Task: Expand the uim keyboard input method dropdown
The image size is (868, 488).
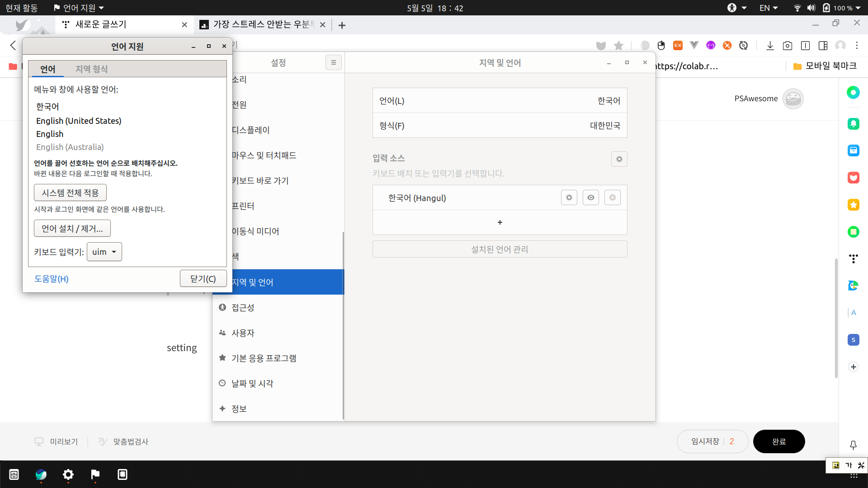Action: [104, 252]
